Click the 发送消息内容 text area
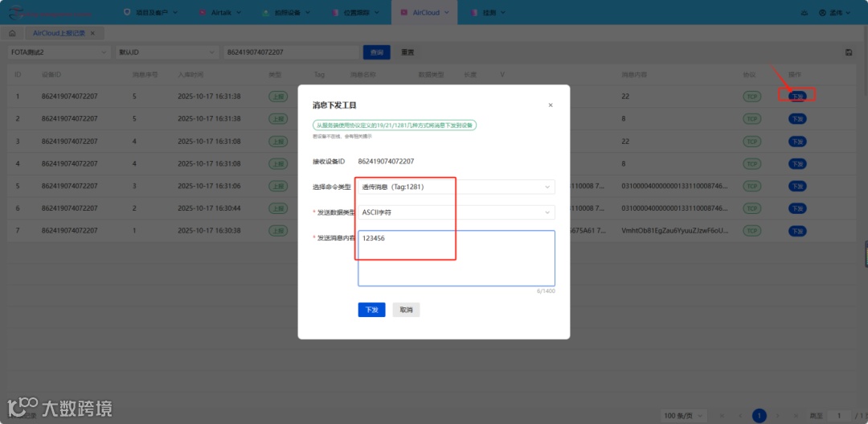The width and height of the screenshot is (868, 424). [x=457, y=258]
